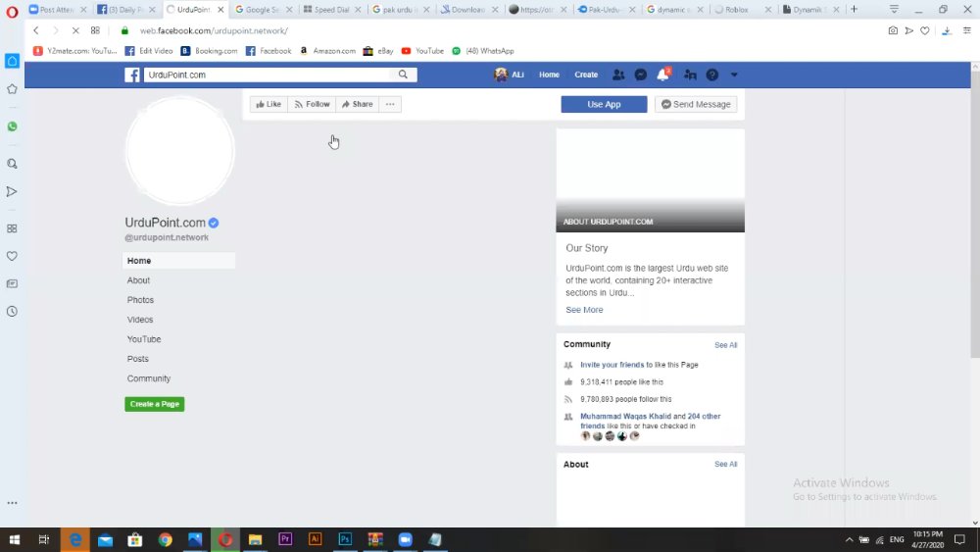The image size is (980, 552).
Task: Click Home in Facebook header
Action: click(550, 75)
